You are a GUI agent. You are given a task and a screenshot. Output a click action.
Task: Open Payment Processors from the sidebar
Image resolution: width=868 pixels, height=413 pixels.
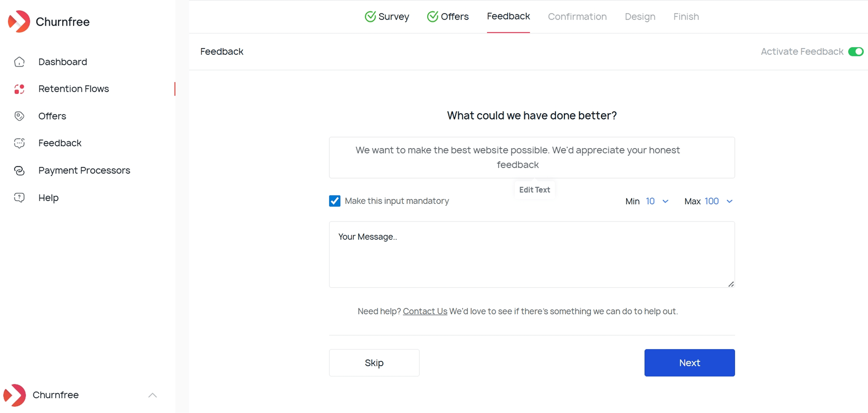point(84,170)
